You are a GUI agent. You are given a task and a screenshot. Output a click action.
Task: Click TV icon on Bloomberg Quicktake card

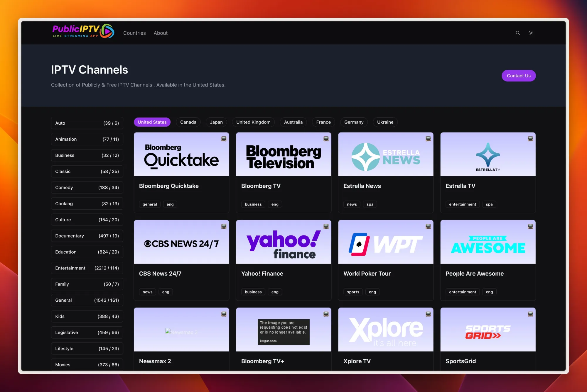(x=224, y=139)
